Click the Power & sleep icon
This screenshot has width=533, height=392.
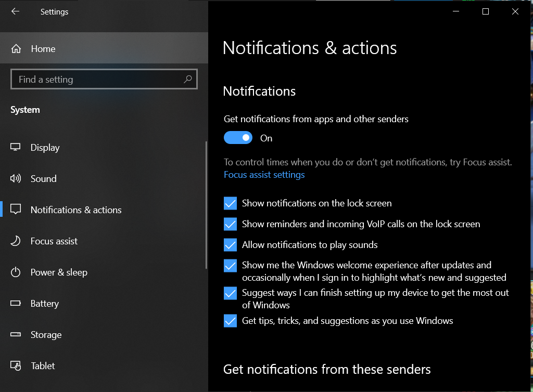pos(16,272)
